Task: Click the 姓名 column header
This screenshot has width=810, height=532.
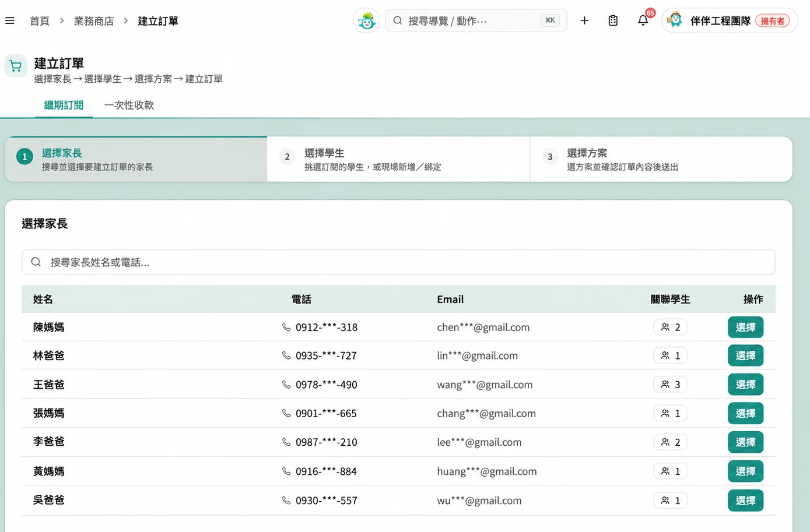Action: coord(43,300)
